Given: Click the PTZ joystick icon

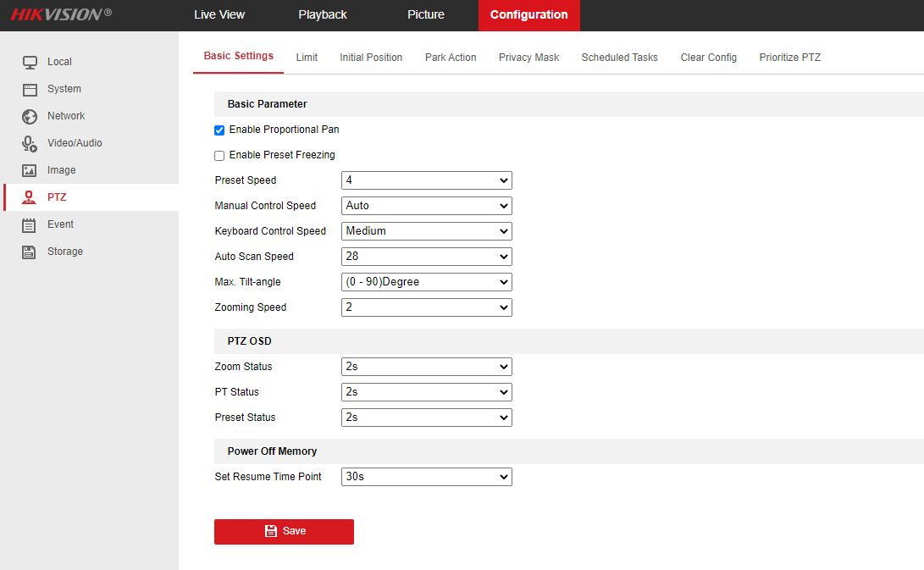Looking at the screenshot, I should 30,197.
